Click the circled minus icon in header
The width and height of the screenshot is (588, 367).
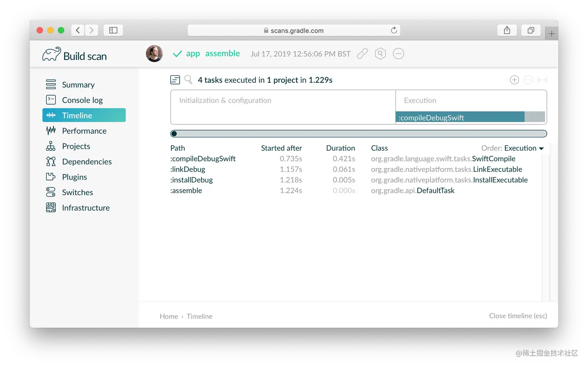[x=399, y=54]
